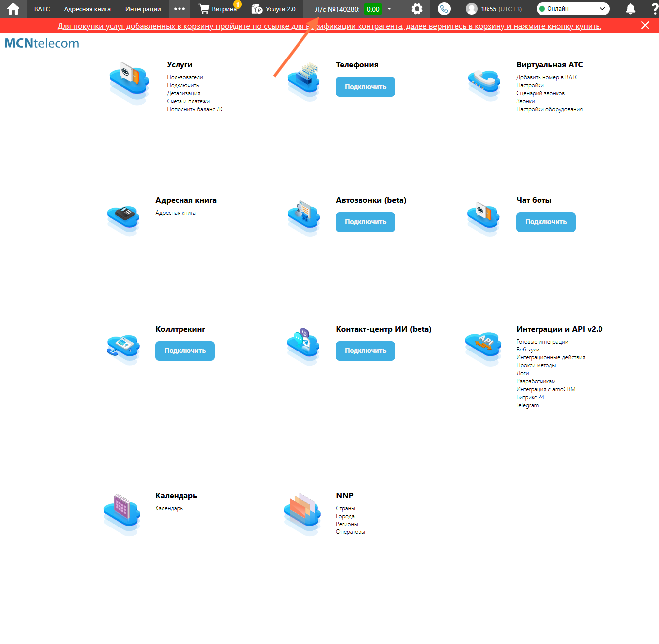The width and height of the screenshot is (659, 644).
Task: Open the Витрина shopping cart
Action: (x=218, y=9)
